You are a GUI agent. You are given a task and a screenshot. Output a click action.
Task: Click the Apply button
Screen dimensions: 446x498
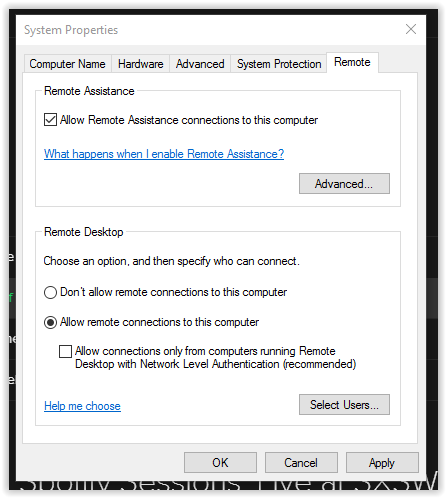382,462
